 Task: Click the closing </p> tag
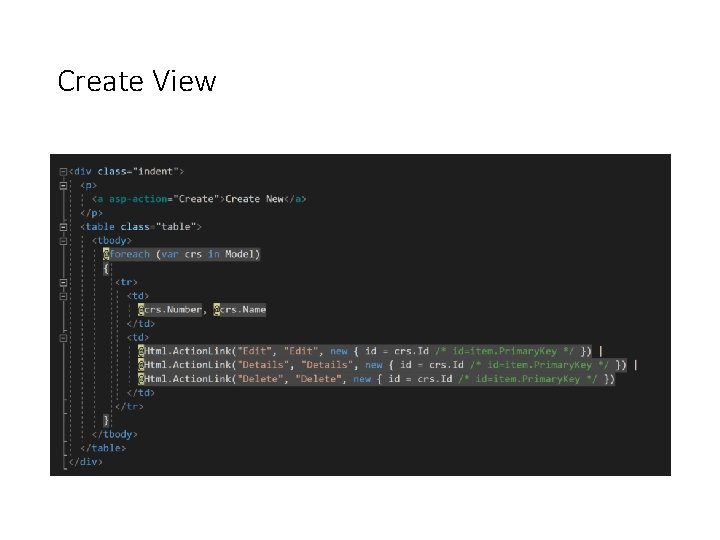pyautogui.click(x=91, y=213)
